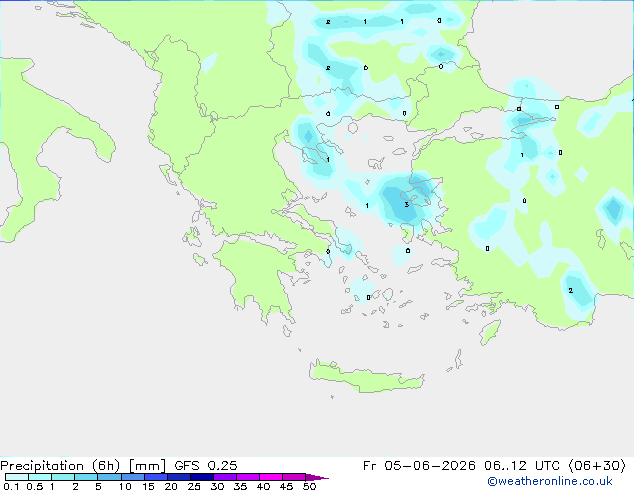Click the 'Fr 05-06-2026' date text
The height and width of the screenshot is (490, 634).
pyautogui.click(x=419, y=466)
